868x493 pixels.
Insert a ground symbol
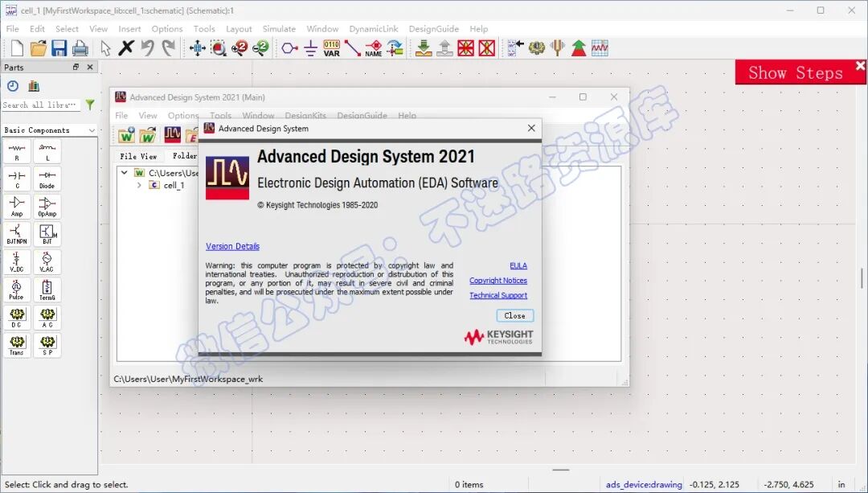click(x=310, y=48)
